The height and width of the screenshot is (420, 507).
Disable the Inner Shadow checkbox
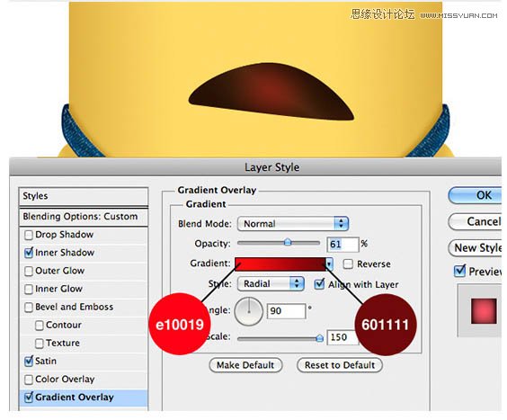tap(29, 253)
